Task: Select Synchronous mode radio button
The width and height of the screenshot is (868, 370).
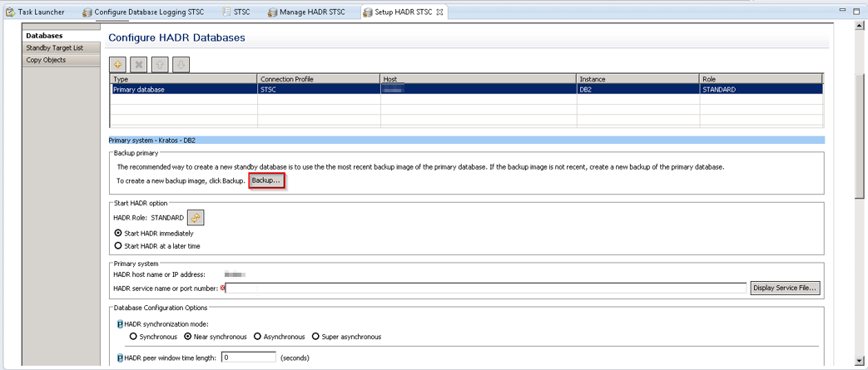Action: (133, 337)
